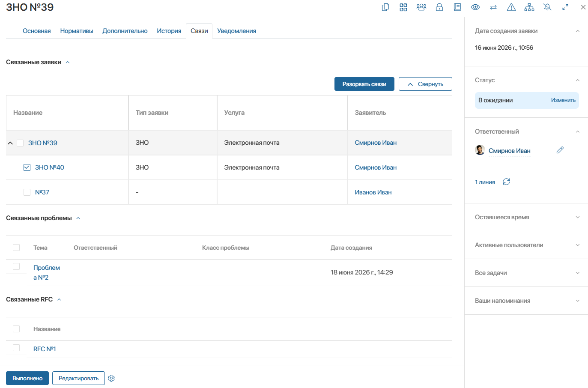Click the Свернуть button
This screenshot has height=388, width=588.
tap(425, 84)
